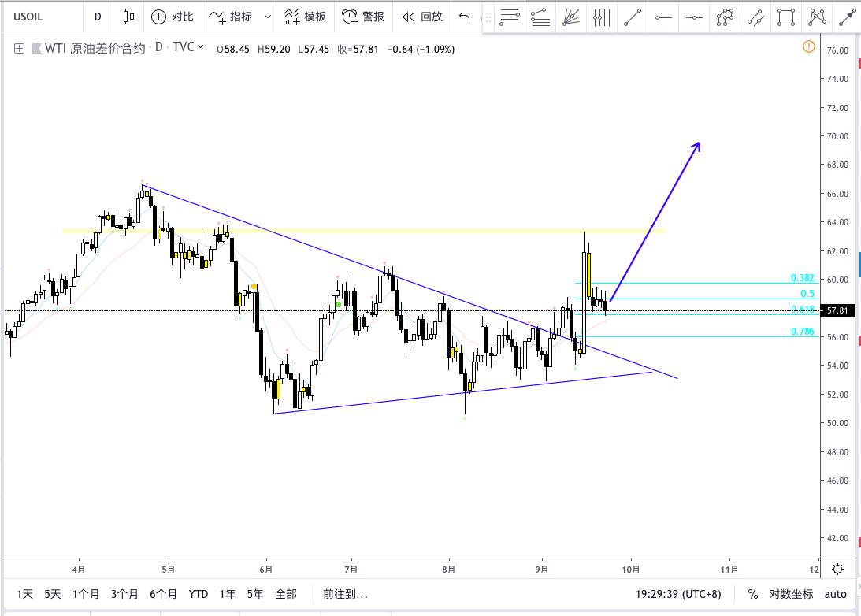Screen dimensions: 861x616
Task: Click the 19:29:39 (UTC+8) timezone clock
Action: 678,594
